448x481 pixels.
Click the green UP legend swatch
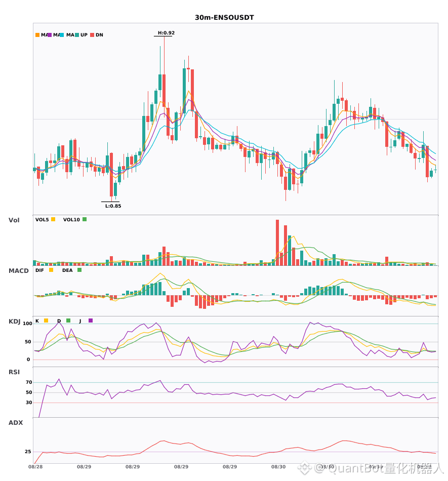pyautogui.click(x=77, y=35)
